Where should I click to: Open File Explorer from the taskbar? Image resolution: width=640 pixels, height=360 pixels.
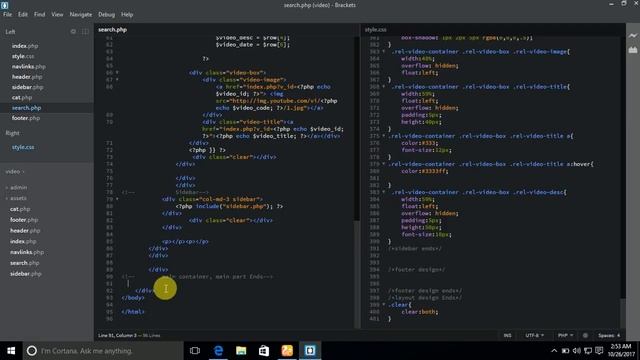tap(241, 351)
